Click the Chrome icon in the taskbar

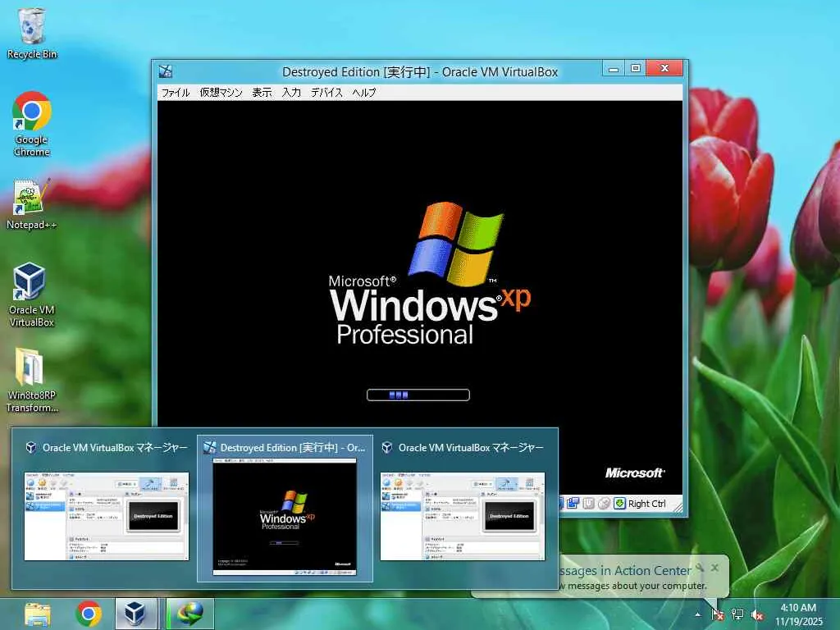[89, 614]
